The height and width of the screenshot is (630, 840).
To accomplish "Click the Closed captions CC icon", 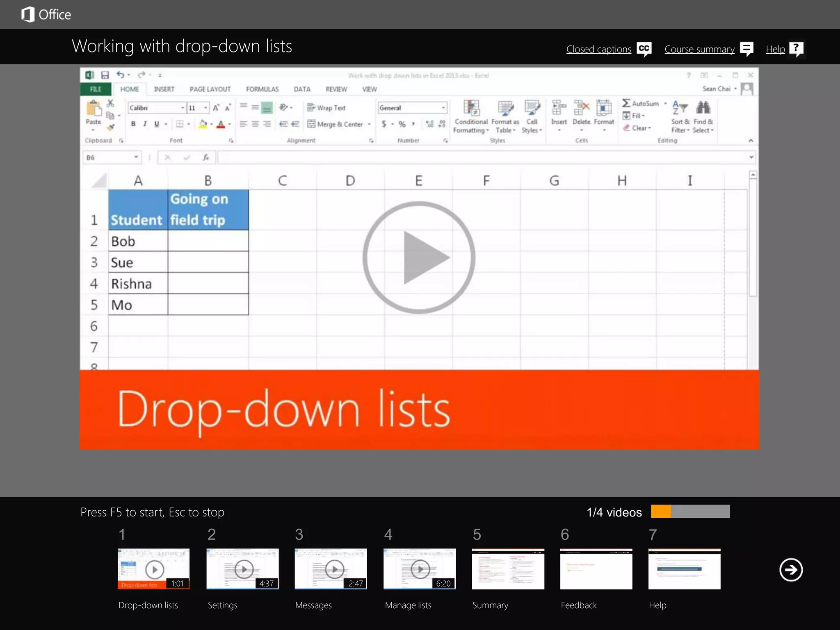I will [644, 49].
